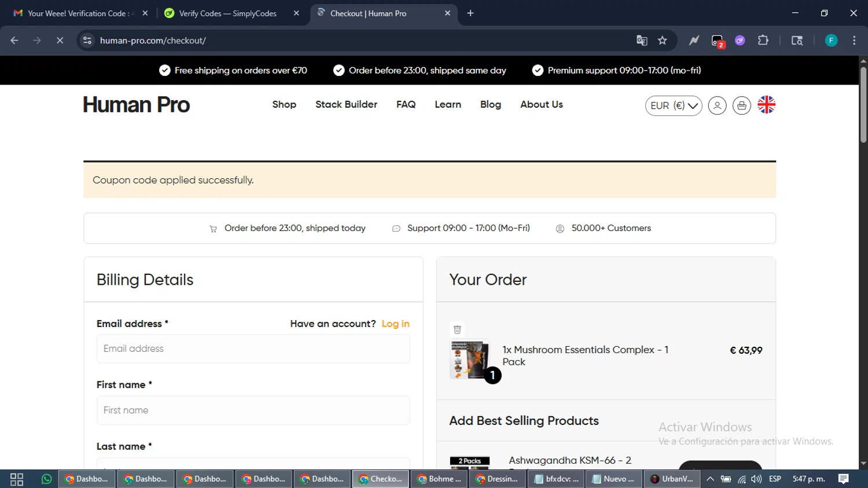868x488 pixels.
Task: Click the 'Add Best Selling Products' heading
Action: (x=524, y=421)
